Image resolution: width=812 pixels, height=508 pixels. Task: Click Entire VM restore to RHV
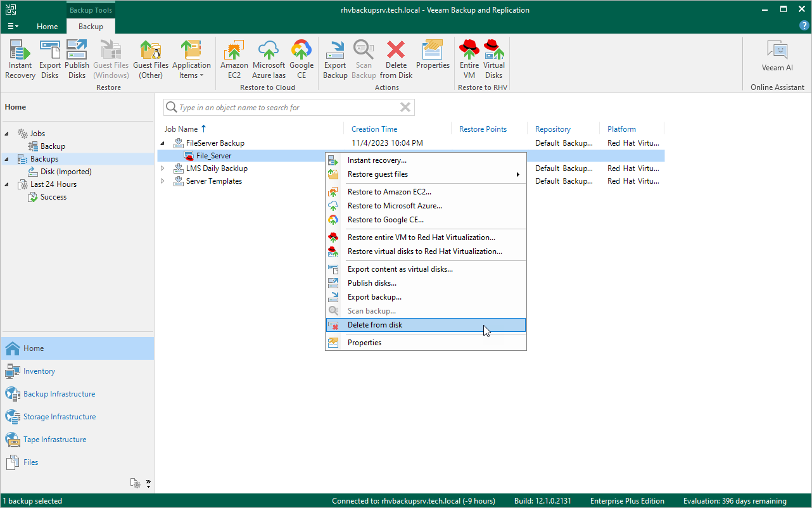tap(469, 60)
